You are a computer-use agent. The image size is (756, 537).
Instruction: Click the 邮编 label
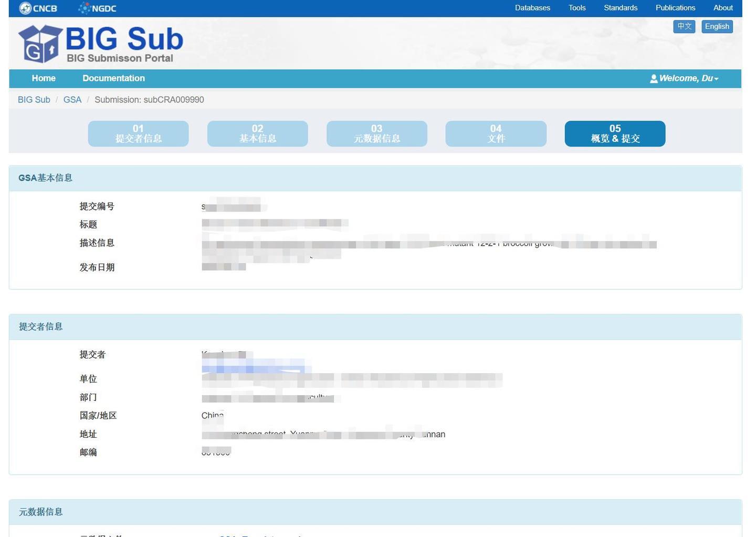[88, 452]
